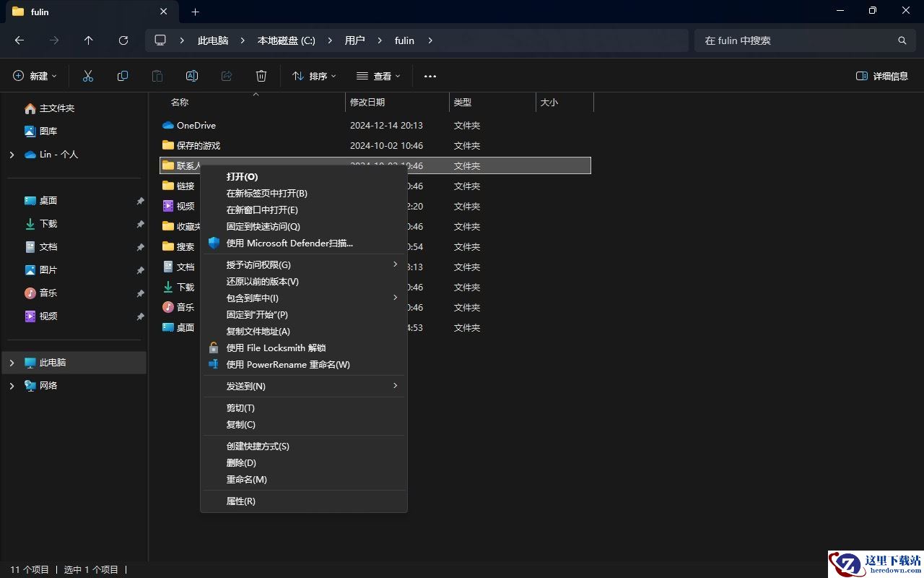Click the Delete trash icon in toolbar

coord(261,76)
